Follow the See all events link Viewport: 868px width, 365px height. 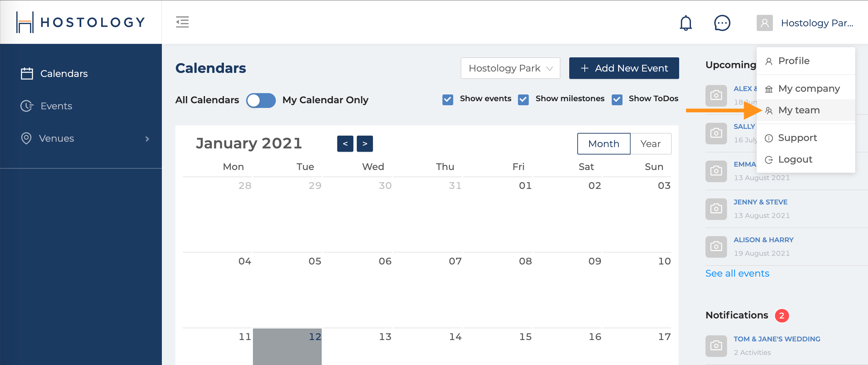[737, 273]
